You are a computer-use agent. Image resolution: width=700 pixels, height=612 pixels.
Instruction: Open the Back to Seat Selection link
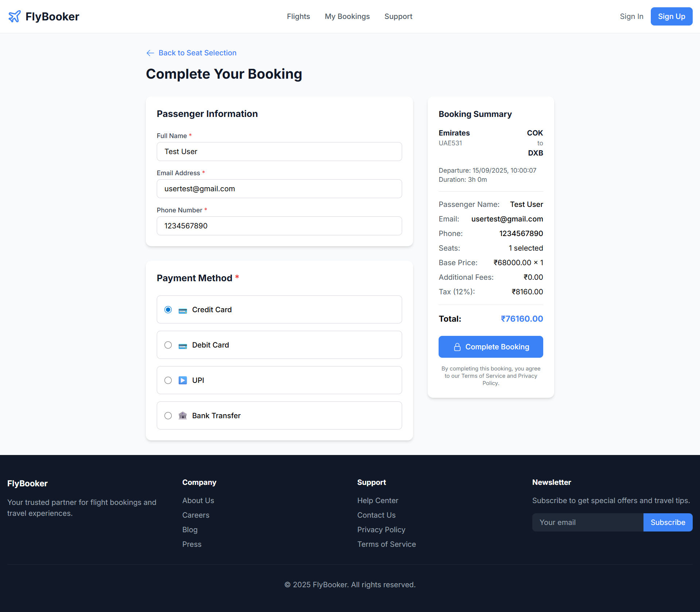(197, 53)
